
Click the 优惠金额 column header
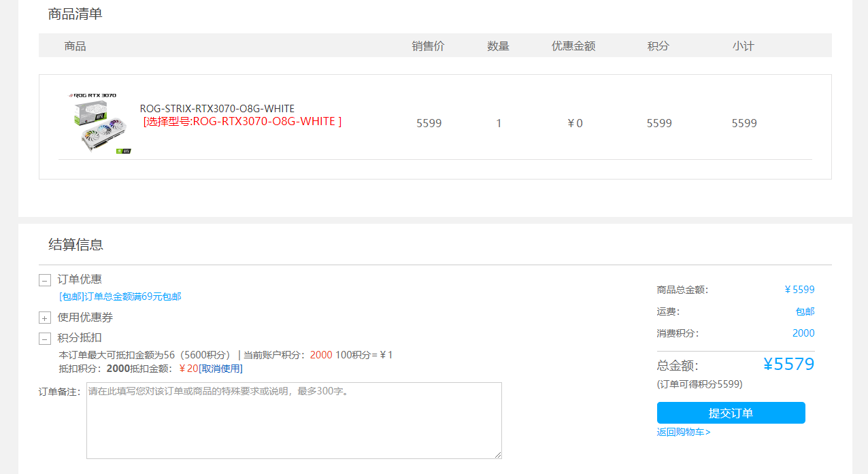tap(573, 46)
